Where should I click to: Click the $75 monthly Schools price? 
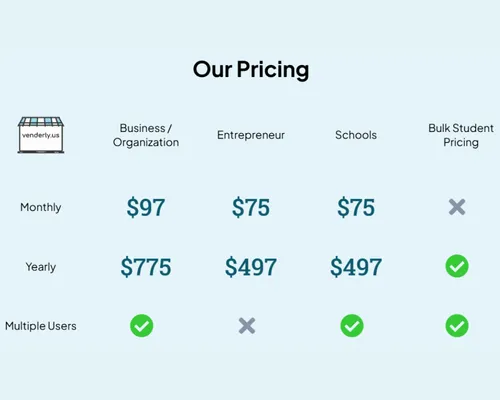[356, 207]
